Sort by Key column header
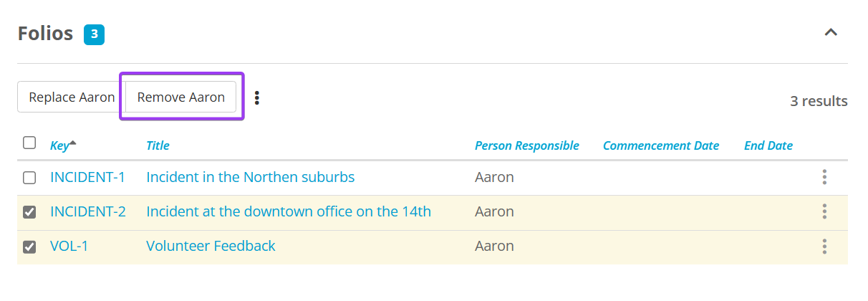 (x=59, y=145)
